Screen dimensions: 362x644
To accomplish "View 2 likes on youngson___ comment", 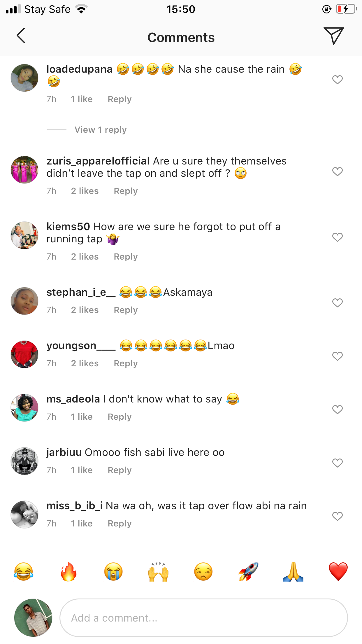I will click(x=85, y=363).
